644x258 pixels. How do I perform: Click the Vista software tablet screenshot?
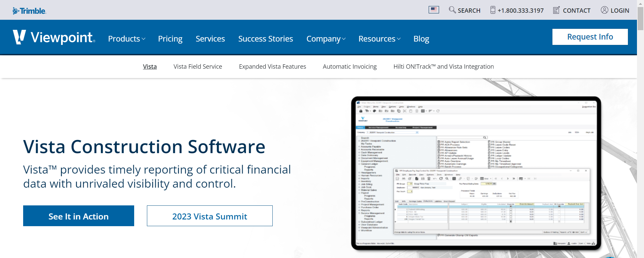click(476, 173)
